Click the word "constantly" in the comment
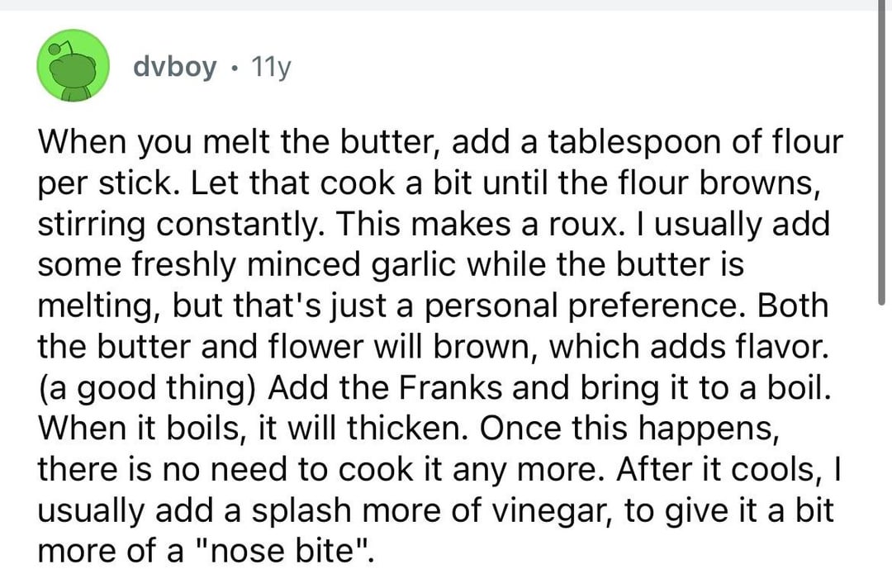Image resolution: width=892 pixels, height=588 pixels. pos(232,225)
